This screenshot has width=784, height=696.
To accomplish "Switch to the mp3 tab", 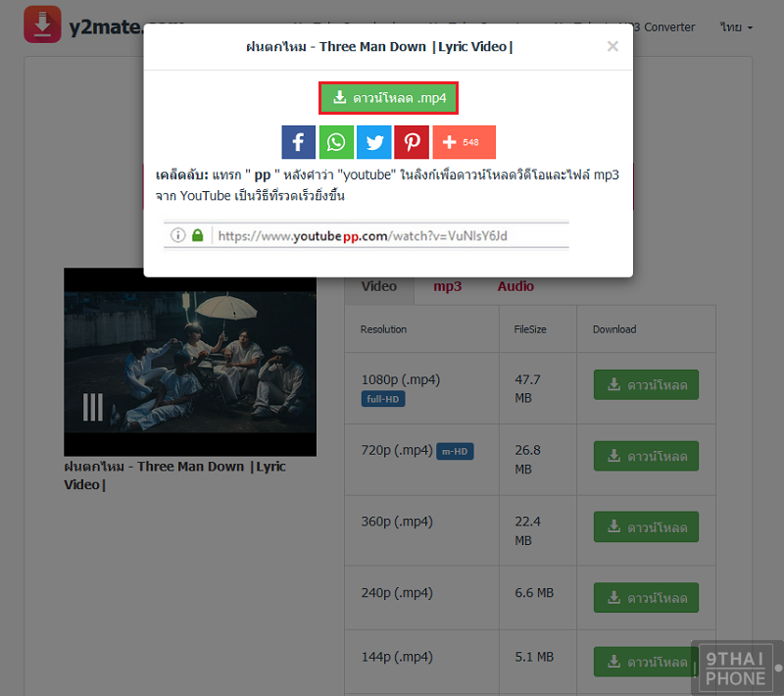I will (447, 286).
